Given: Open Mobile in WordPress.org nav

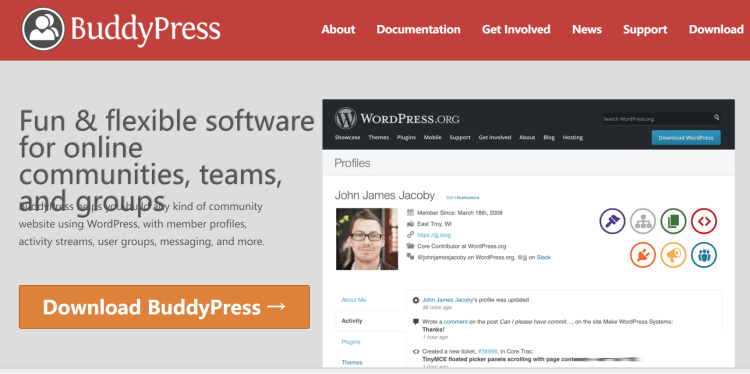Looking at the screenshot, I should coord(432,137).
